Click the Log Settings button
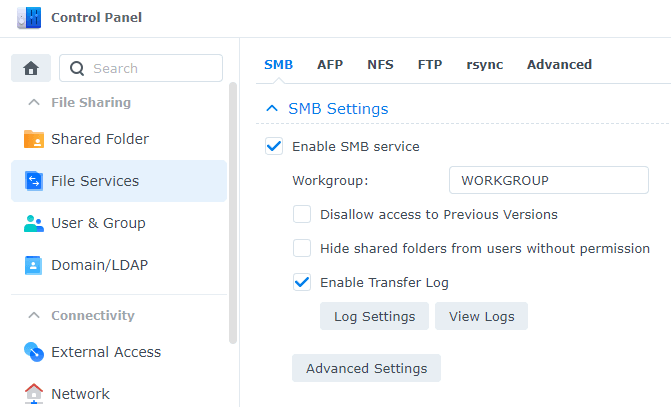 pos(374,316)
